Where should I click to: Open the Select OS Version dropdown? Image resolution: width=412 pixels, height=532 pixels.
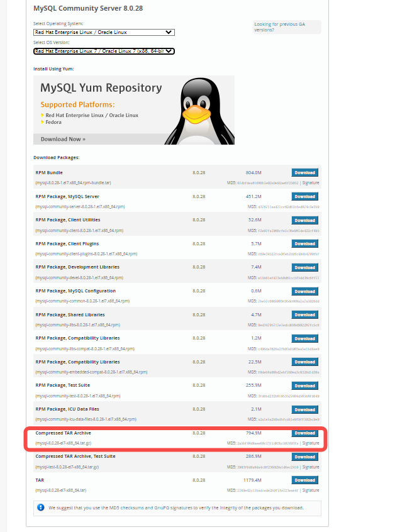(104, 51)
